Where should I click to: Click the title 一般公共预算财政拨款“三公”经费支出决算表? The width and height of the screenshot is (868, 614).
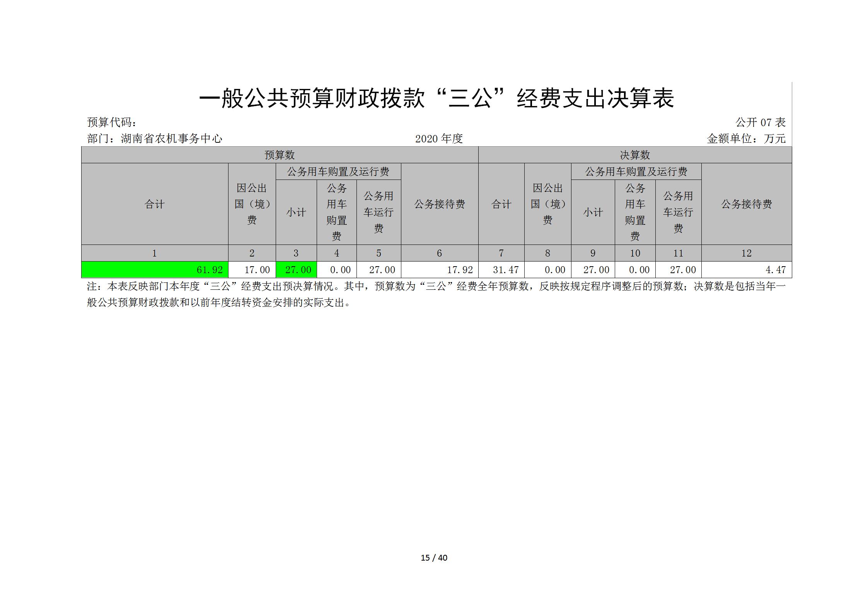point(437,98)
